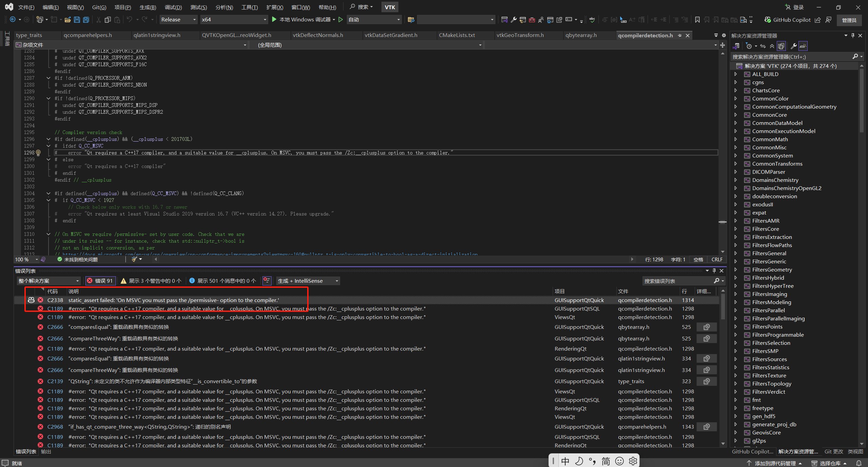The height and width of the screenshot is (467, 868).
Task: Open the Git menu
Action: point(99,7)
